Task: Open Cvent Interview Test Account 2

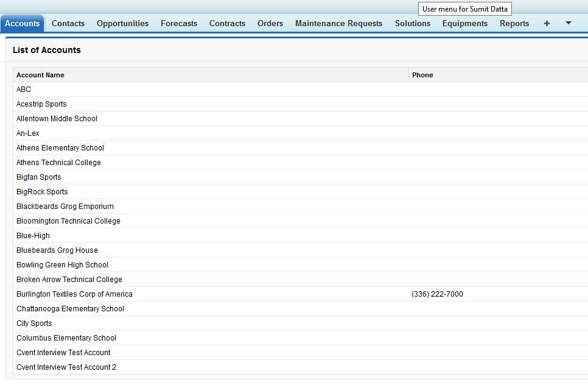Action: pyautogui.click(x=66, y=367)
